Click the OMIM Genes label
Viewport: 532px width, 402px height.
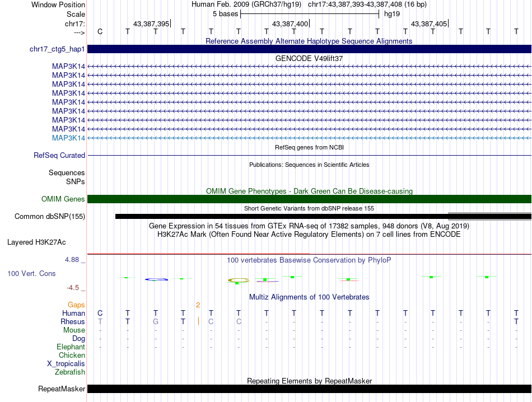(63, 199)
